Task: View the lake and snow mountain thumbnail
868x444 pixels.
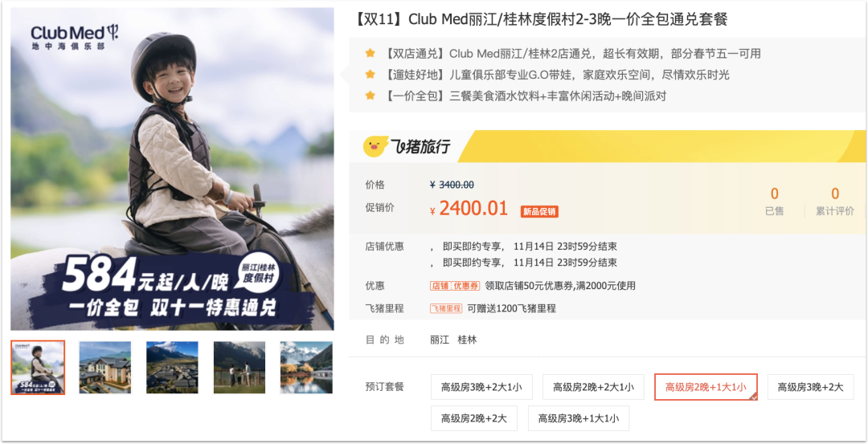Action: [306, 367]
